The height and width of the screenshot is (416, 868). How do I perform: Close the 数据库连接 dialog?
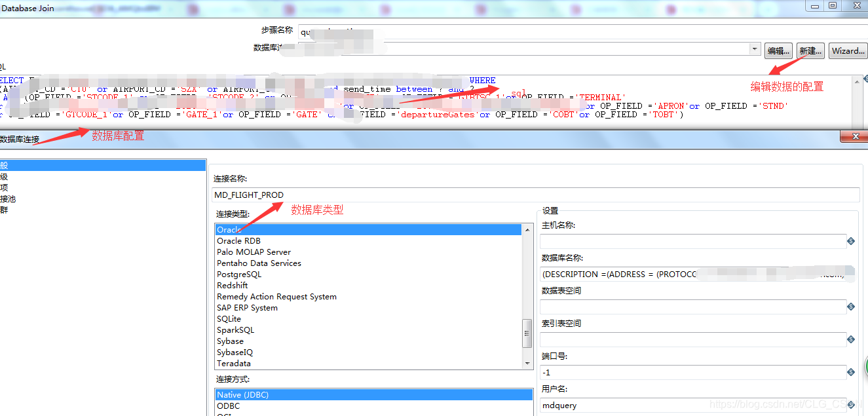pyautogui.click(x=854, y=136)
